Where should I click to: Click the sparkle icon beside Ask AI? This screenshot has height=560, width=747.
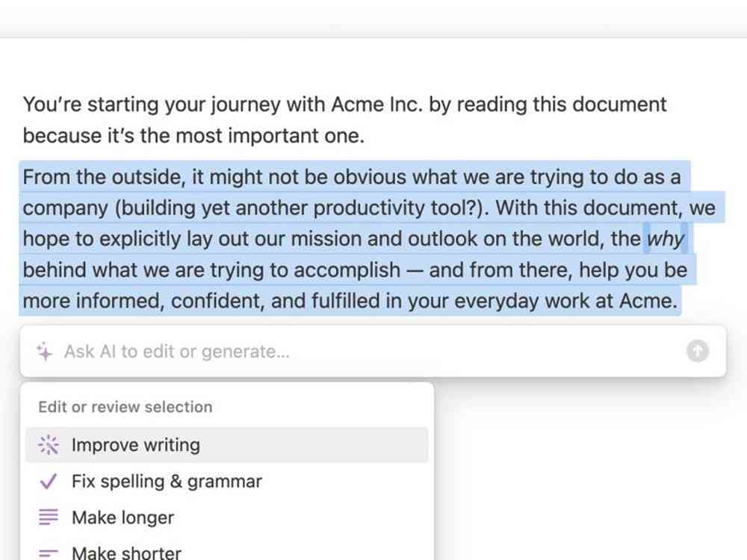point(44,352)
